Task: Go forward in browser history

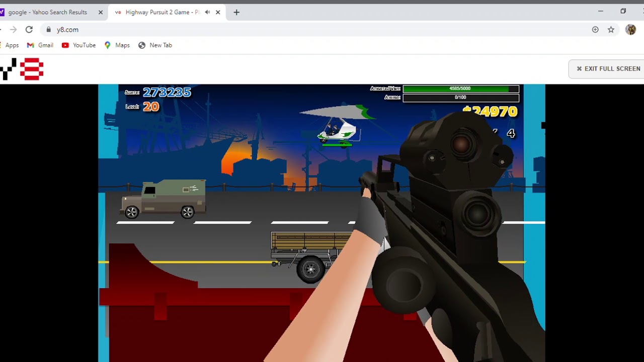Action: (14, 30)
